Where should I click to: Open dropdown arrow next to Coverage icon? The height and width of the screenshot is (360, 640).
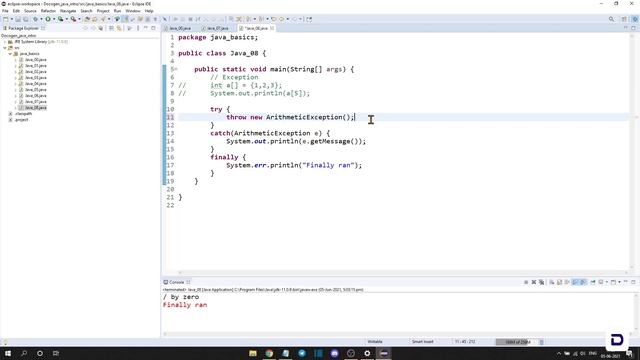click(x=67, y=19)
